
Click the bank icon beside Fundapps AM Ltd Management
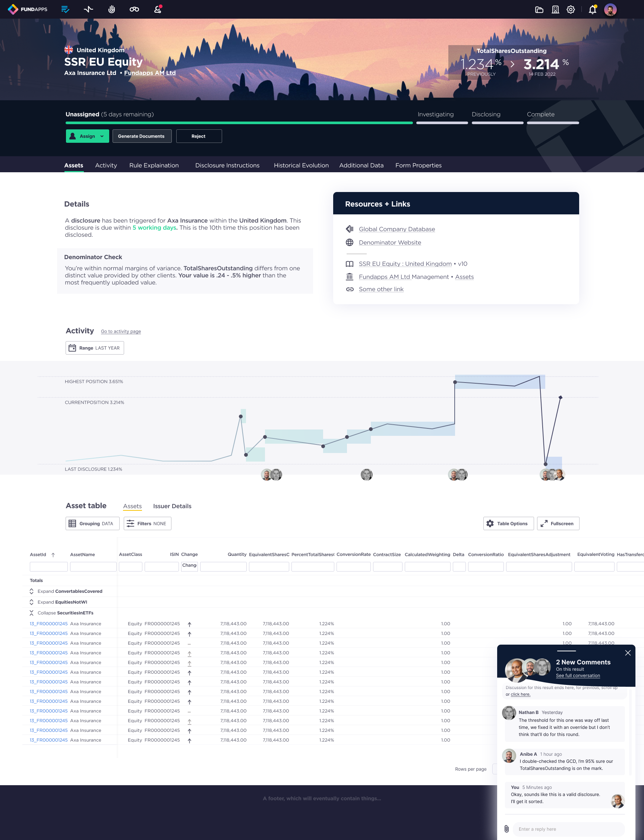tap(350, 277)
